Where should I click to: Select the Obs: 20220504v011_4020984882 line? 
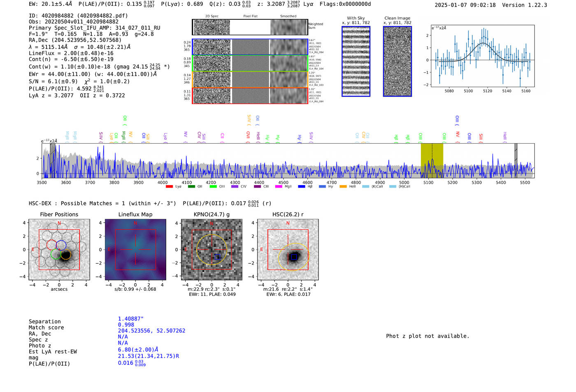click(x=74, y=22)
